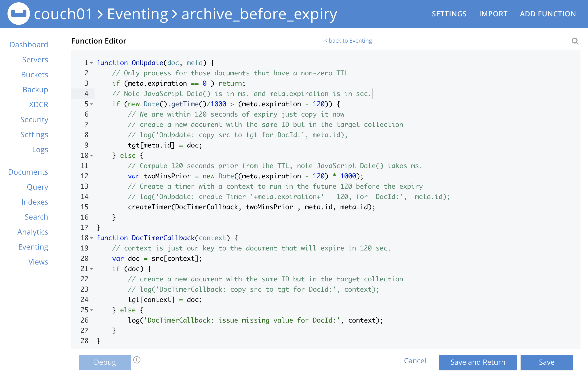Open the IMPORT option in the header

point(493,14)
